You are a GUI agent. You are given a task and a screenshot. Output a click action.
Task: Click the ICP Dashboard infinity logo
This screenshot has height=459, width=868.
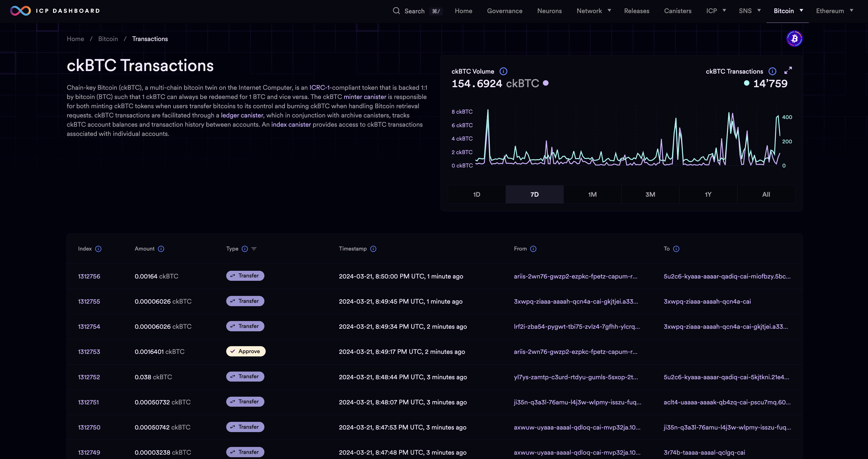(20, 11)
